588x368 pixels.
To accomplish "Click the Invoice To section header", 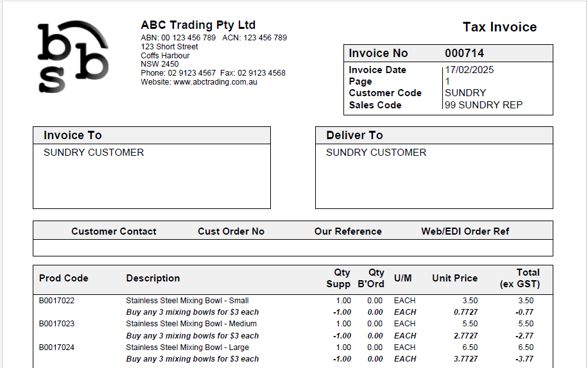I will click(73, 135).
